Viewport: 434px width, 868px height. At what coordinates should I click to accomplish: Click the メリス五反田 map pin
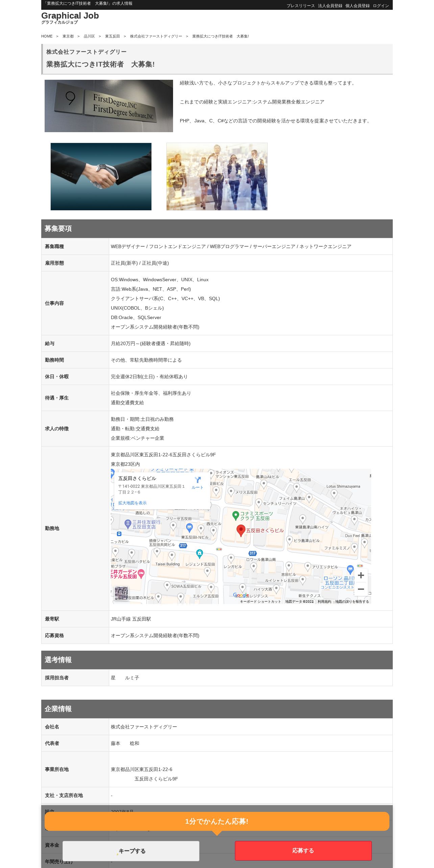point(231,491)
